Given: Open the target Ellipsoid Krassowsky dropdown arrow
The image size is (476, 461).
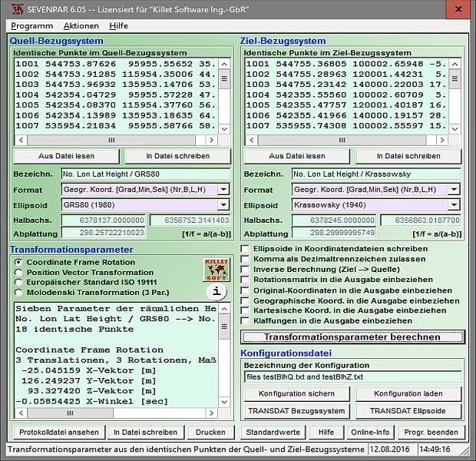Looking at the screenshot, I should click(x=454, y=205).
